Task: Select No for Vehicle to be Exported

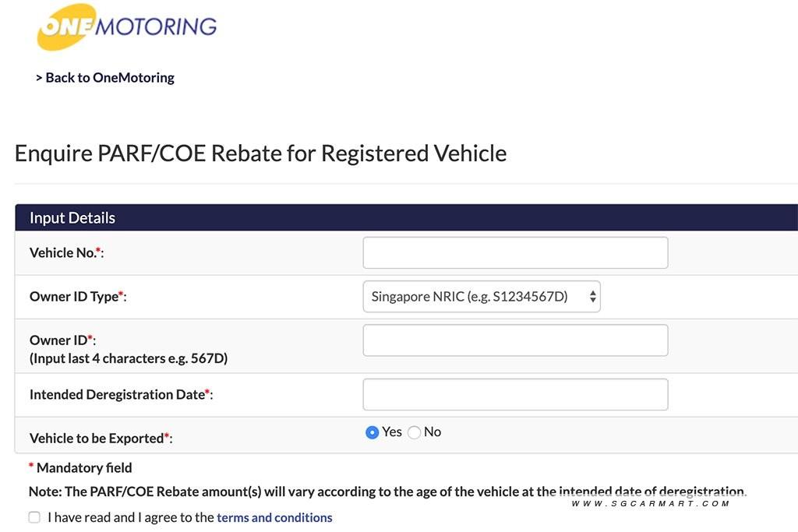Action: (415, 432)
